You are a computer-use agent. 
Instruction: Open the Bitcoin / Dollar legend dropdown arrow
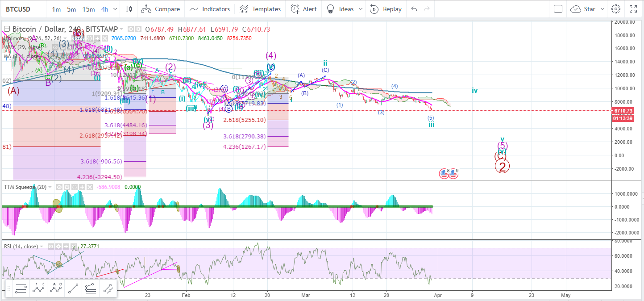tap(121, 29)
